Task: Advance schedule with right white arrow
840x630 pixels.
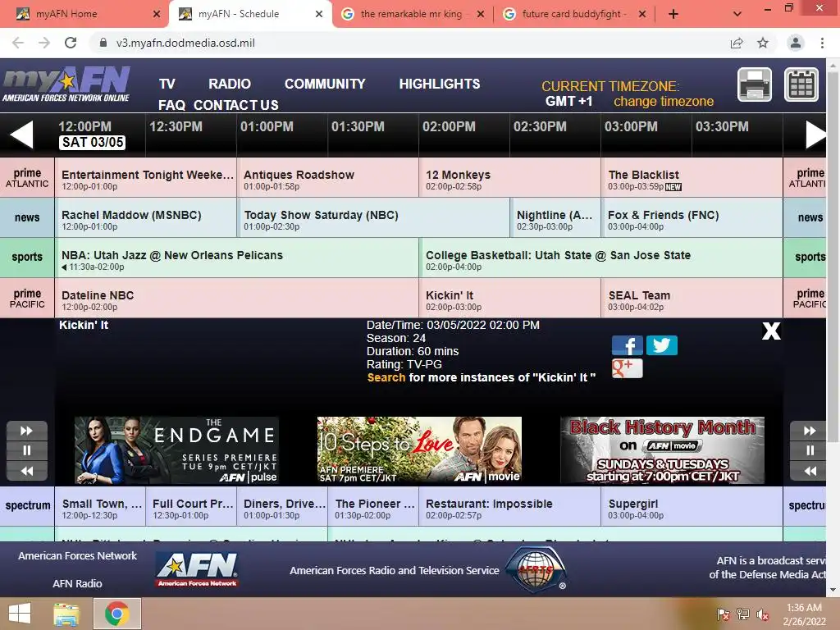Action: coord(816,135)
